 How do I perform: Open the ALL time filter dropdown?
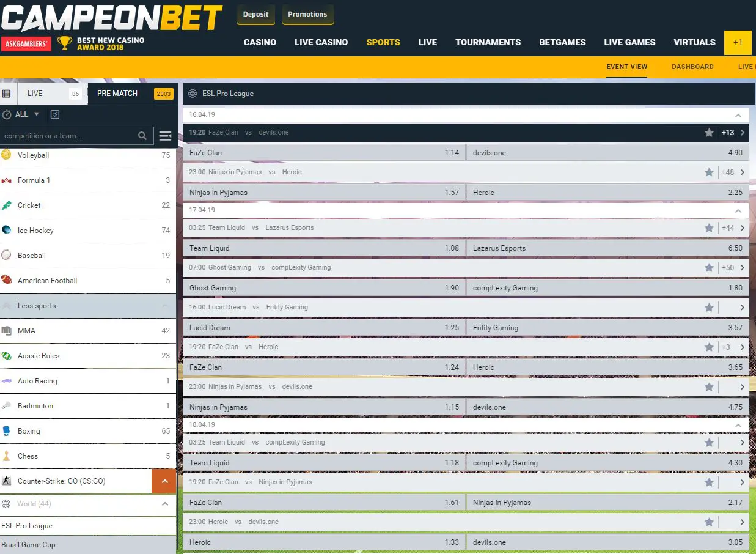pyautogui.click(x=28, y=114)
